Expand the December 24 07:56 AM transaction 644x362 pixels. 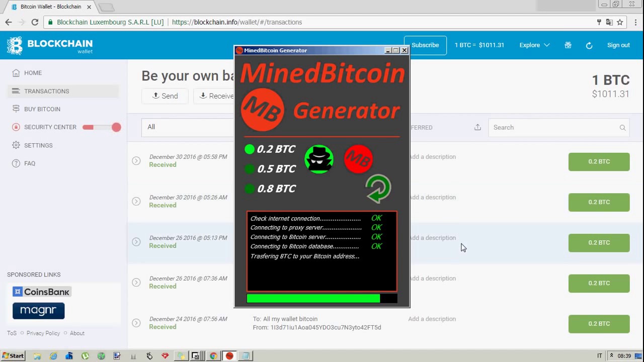[x=136, y=323]
